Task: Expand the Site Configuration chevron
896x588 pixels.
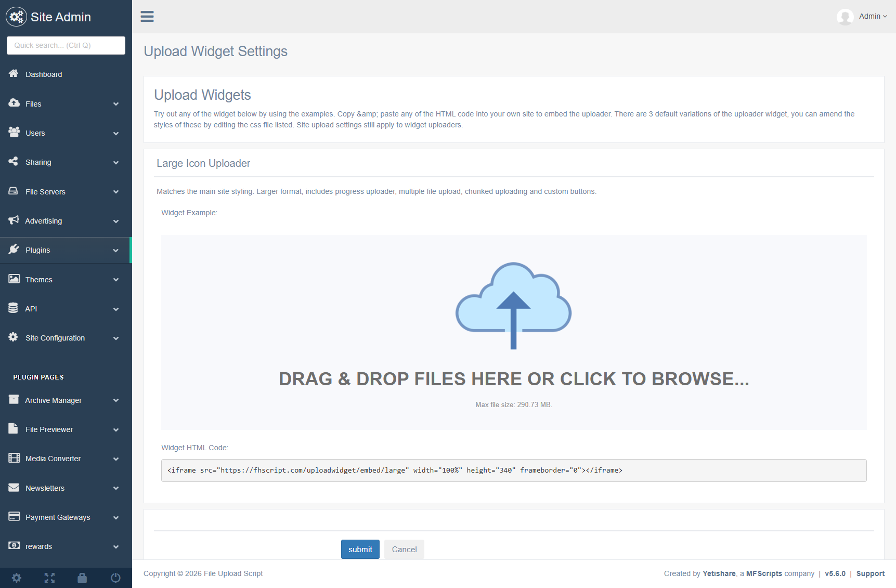Action: pos(116,338)
